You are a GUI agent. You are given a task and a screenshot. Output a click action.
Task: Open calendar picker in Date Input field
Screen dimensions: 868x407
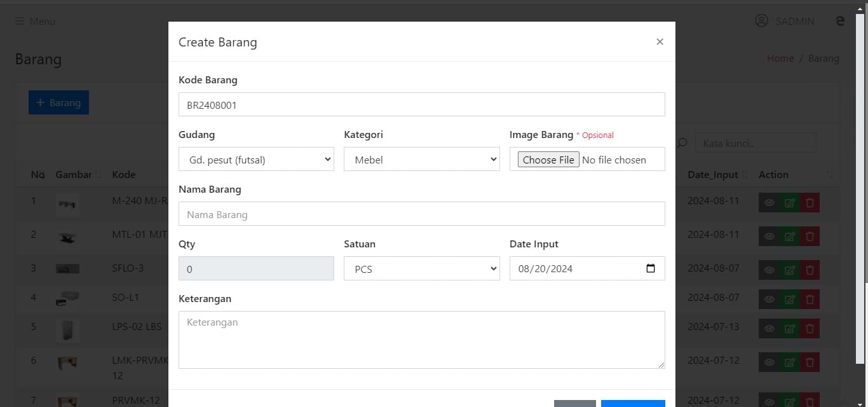point(650,268)
